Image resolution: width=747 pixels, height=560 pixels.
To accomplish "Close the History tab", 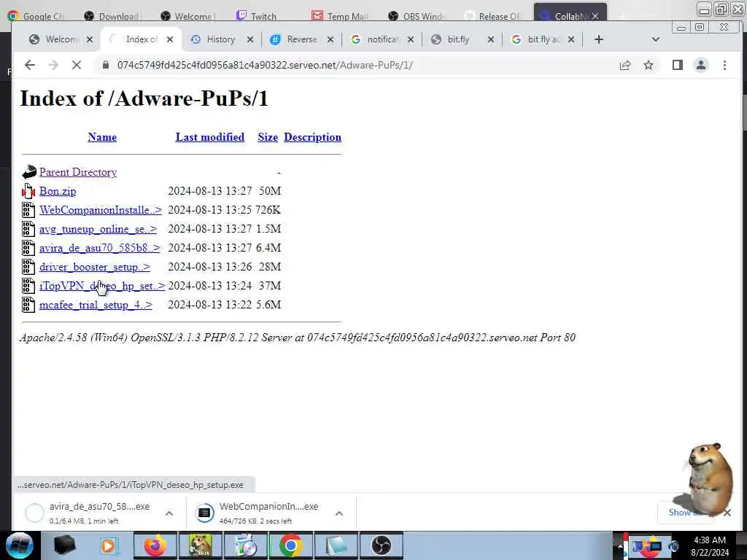I will tap(250, 39).
